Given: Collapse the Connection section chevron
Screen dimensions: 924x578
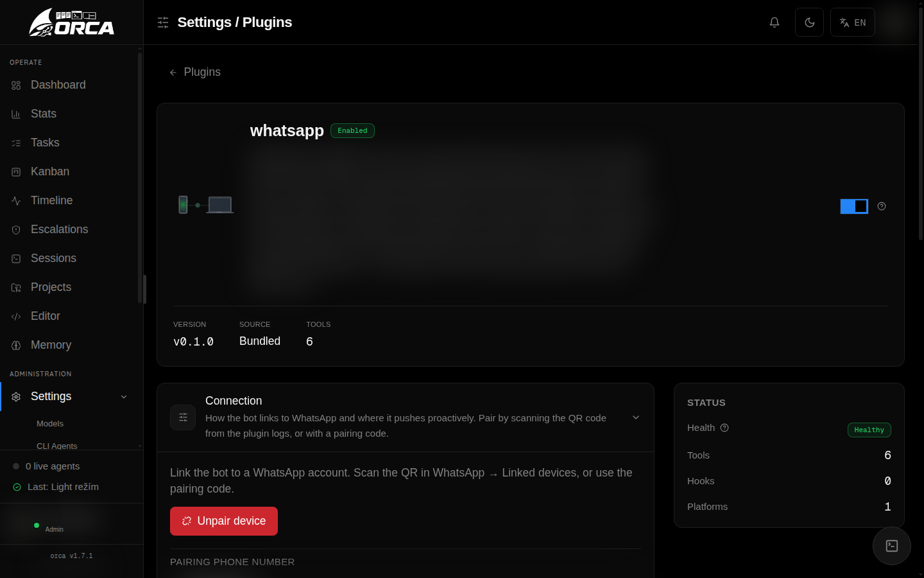Looking at the screenshot, I should (x=636, y=417).
